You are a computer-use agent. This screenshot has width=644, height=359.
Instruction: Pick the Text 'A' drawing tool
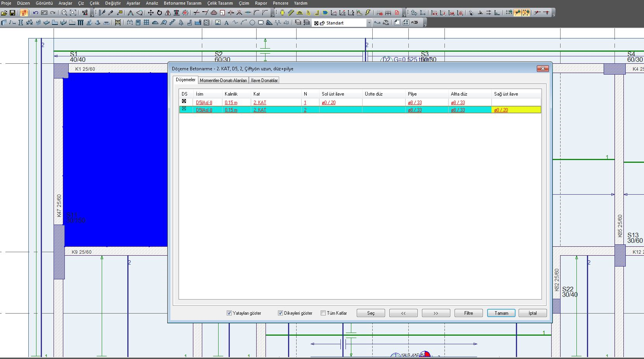(226, 23)
